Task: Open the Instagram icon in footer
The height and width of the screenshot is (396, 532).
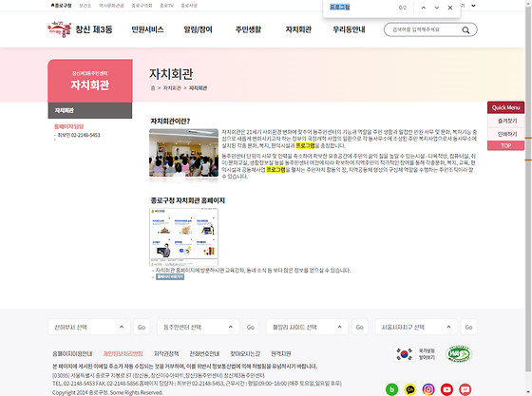Action: [428, 389]
